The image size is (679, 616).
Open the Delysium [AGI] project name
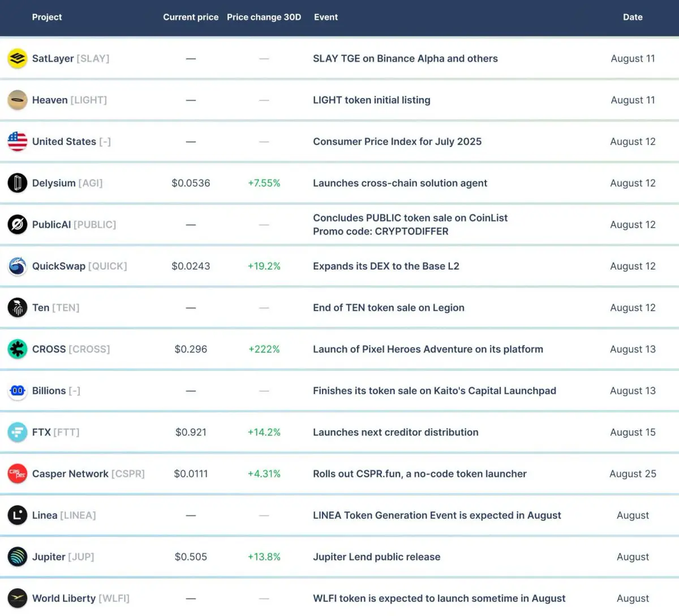coord(67,183)
